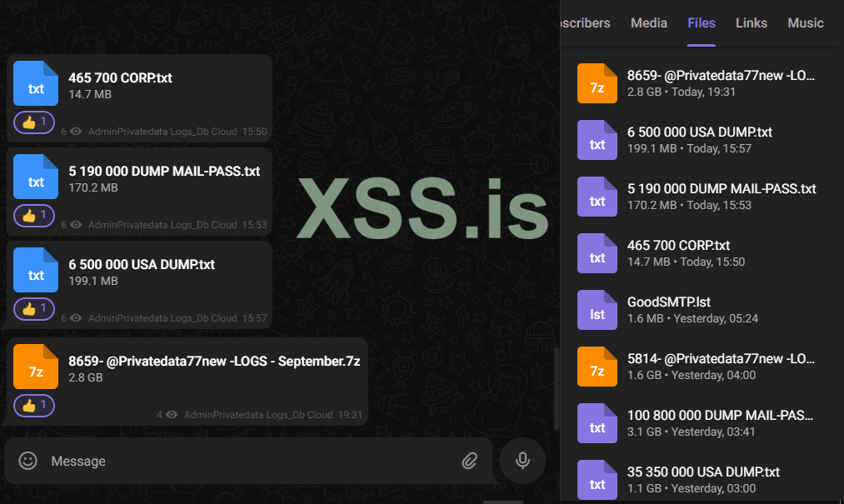Click 8659- @Privatedata77new -LOGS - September.7z name
The height and width of the screenshot is (504, 844).
click(214, 361)
